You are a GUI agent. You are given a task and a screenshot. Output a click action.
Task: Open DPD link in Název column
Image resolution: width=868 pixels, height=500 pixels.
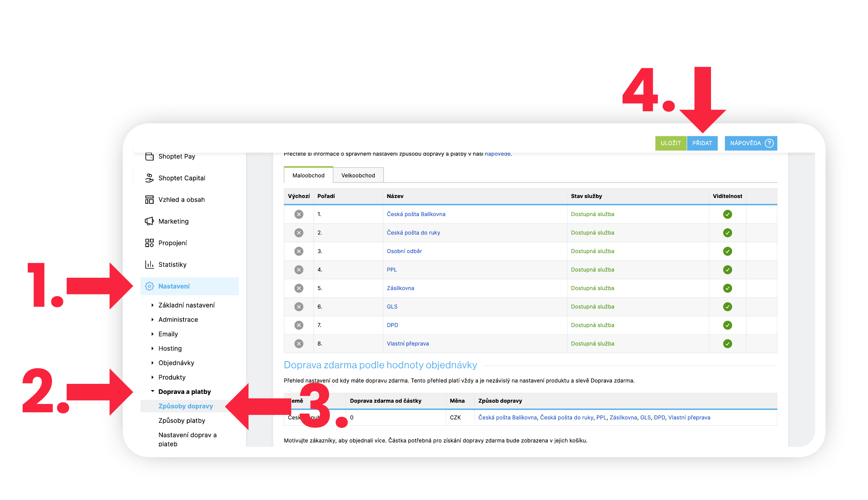click(392, 325)
